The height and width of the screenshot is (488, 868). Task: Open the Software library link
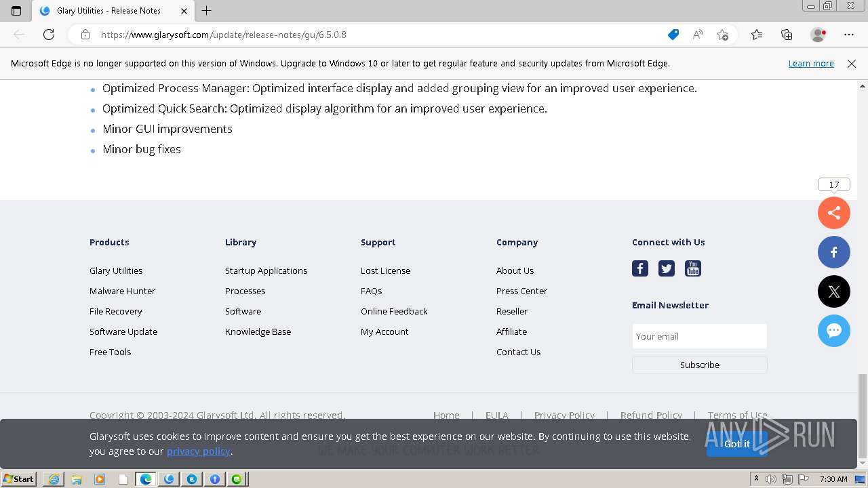pos(243,311)
